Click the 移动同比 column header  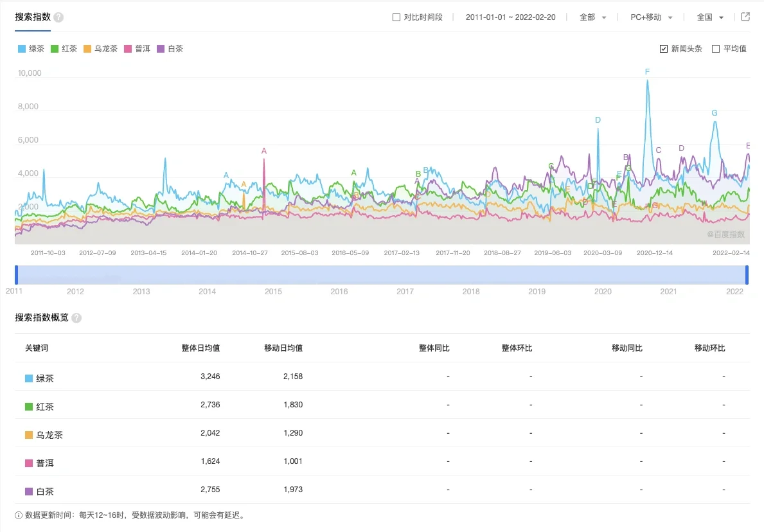[x=627, y=348]
